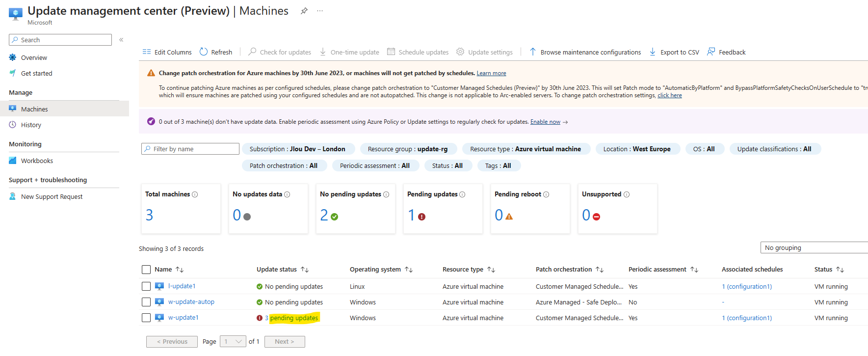Open the No grouping dropdown

(x=815, y=247)
